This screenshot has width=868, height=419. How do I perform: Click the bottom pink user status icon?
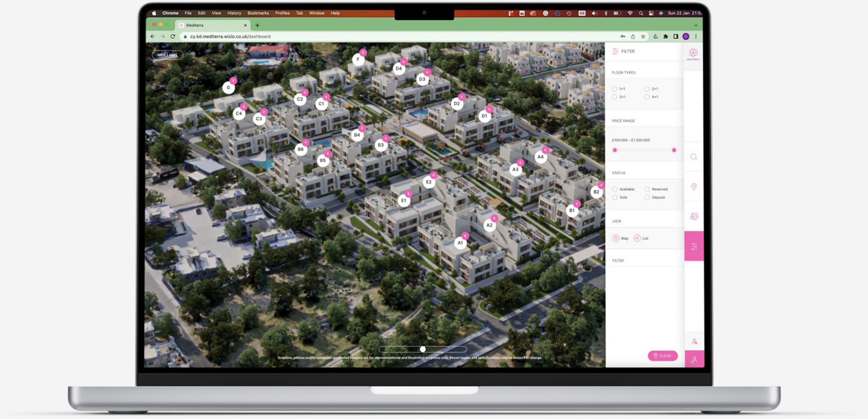pyautogui.click(x=694, y=360)
